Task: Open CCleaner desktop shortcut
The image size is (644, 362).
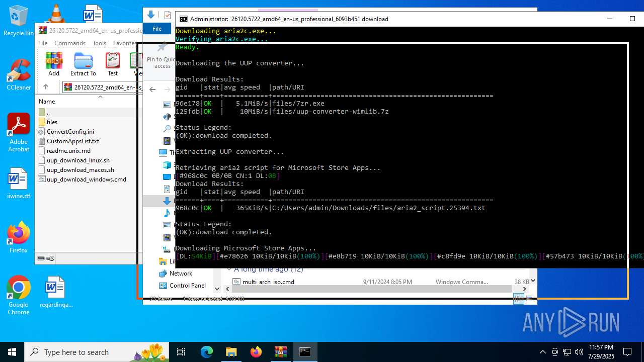Action: pos(19,74)
